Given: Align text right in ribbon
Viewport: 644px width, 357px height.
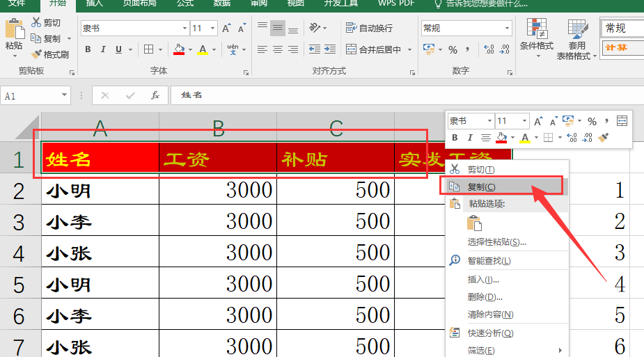Looking at the screenshot, I should tap(293, 49).
